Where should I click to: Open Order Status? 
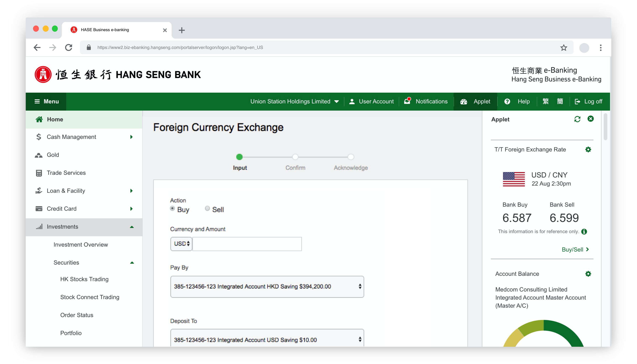[77, 315]
